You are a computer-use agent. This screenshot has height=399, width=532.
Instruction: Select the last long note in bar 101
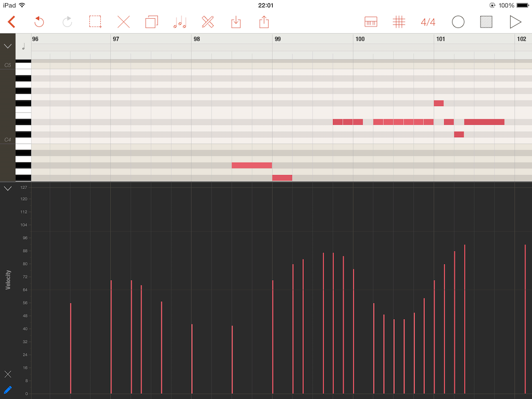(x=484, y=122)
